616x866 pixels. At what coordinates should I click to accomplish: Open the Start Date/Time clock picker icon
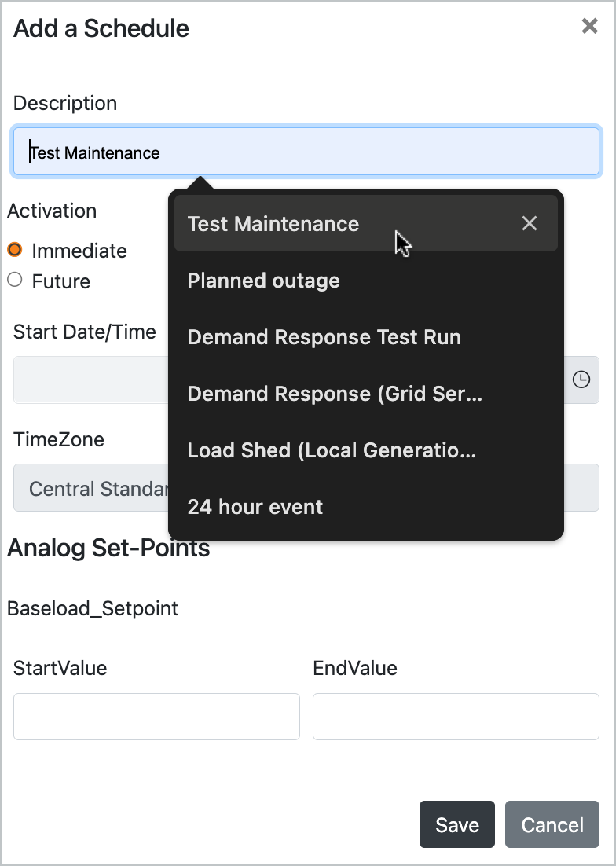pyautogui.click(x=582, y=380)
